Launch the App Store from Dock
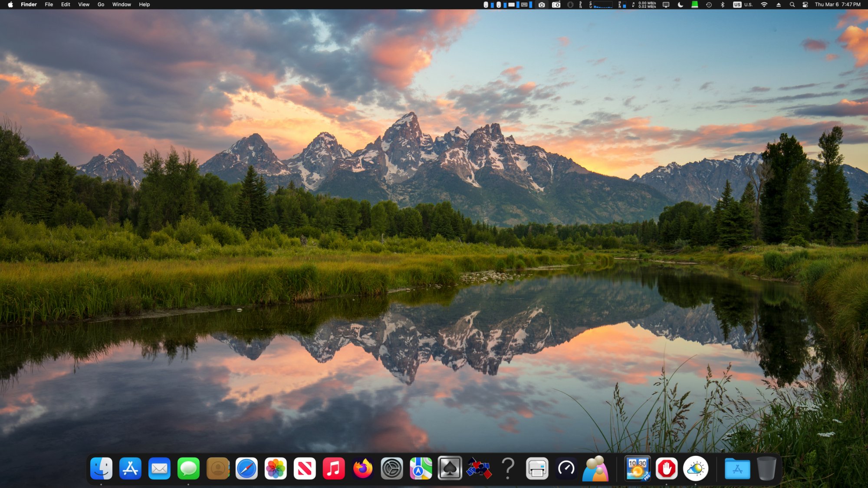Screen dimensions: 868x488 pyautogui.click(x=130, y=468)
